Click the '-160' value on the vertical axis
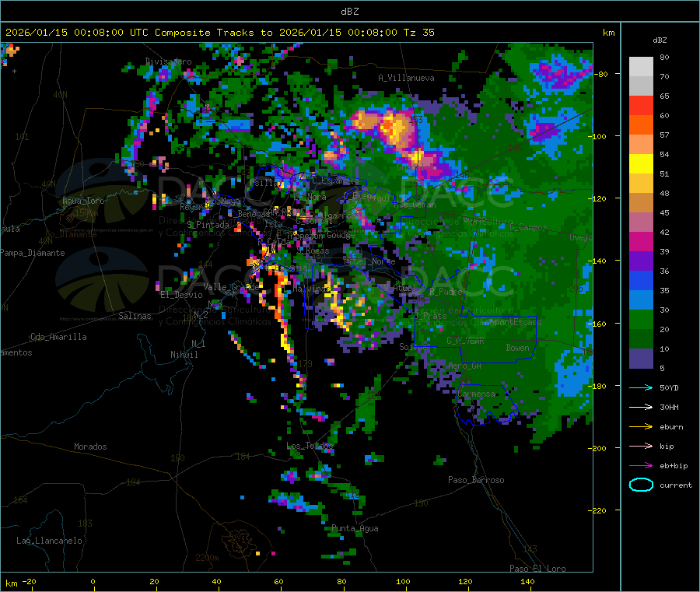The height and width of the screenshot is (592, 700). click(x=599, y=324)
